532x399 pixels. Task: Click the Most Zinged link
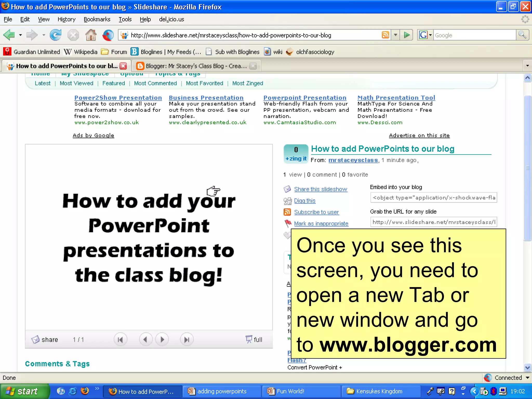[x=248, y=83]
